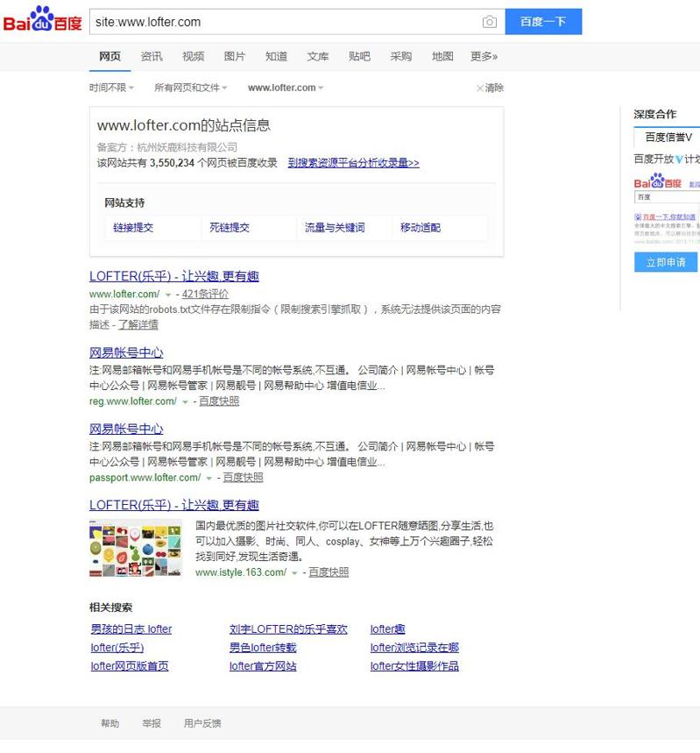Expand 所有网页和文件 file type dropdown
This screenshot has height=753, width=700.
tap(190, 88)
